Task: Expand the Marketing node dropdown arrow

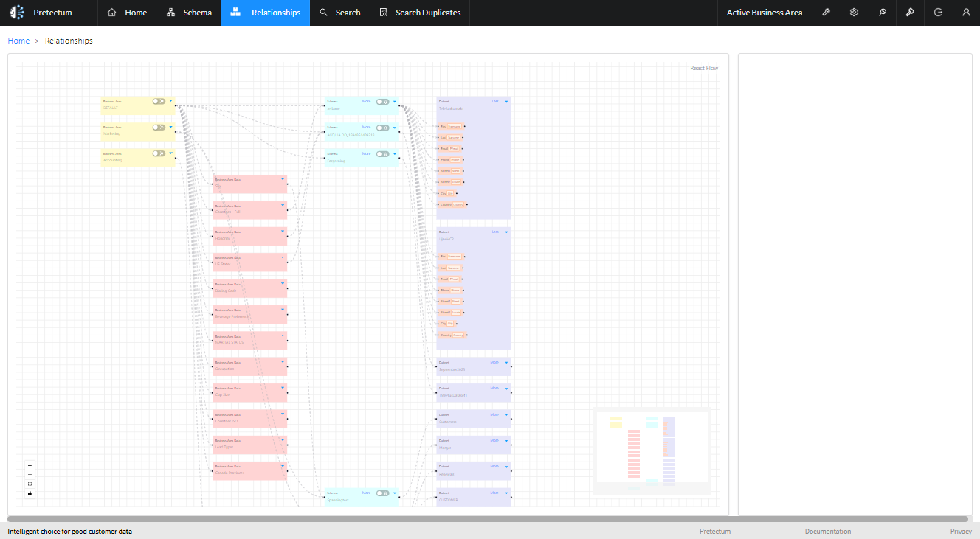Action: click(170, 127)
